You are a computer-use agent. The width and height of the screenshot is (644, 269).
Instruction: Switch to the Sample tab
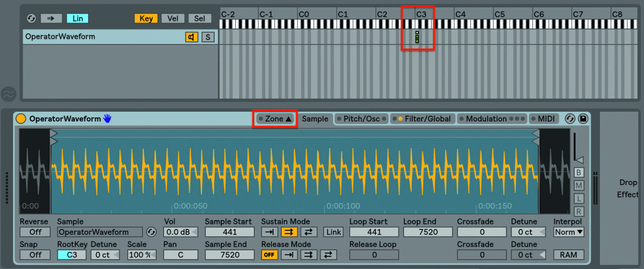[x=315, y=119]
